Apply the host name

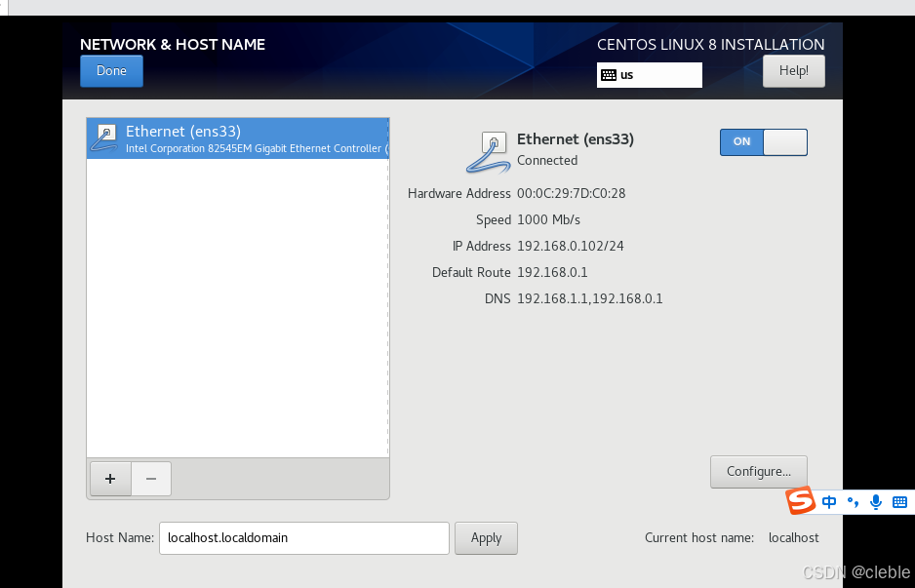[x=486, y=538]
